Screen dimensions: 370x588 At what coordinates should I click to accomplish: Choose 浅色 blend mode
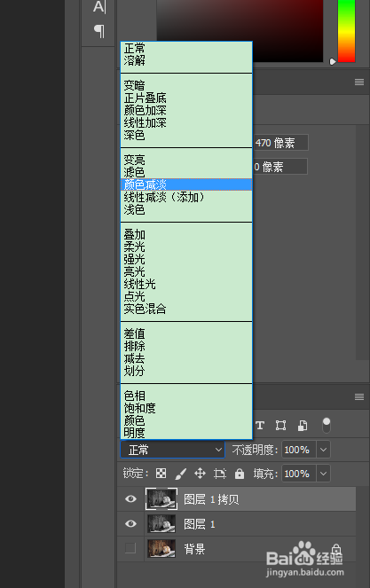tap(186, 209)
